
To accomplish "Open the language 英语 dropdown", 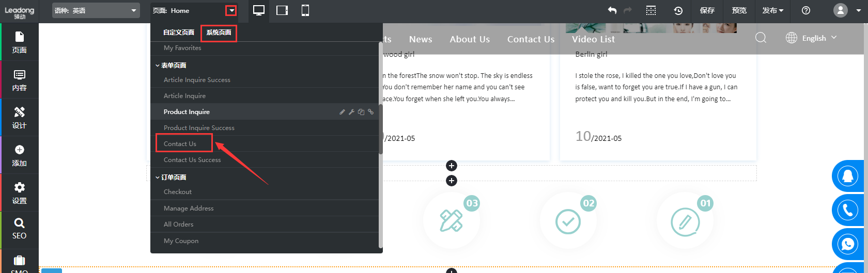I will tap(96, 10).
